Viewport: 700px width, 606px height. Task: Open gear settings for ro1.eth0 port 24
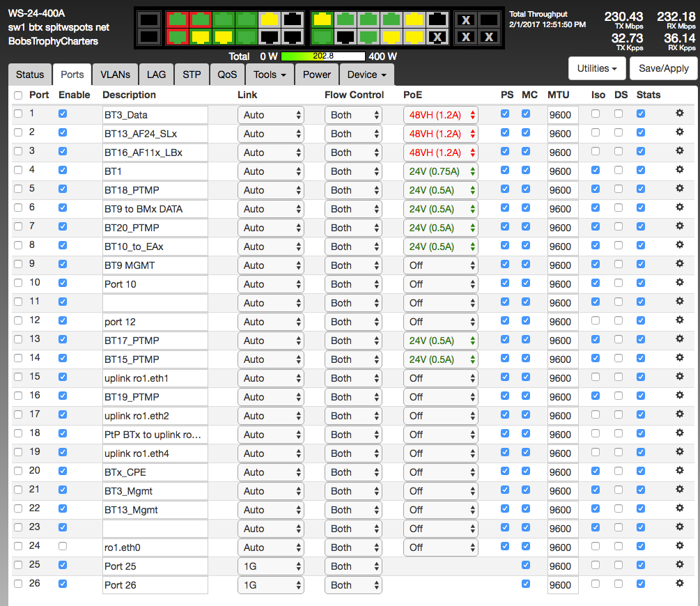(680, 546)
